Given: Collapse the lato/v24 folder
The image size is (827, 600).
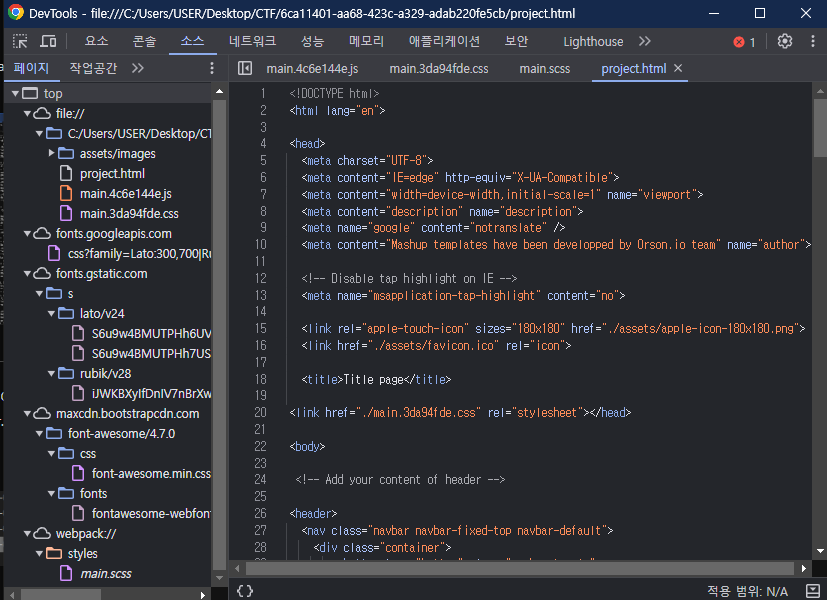Looking at the screenshot, I should pos(52,314).
